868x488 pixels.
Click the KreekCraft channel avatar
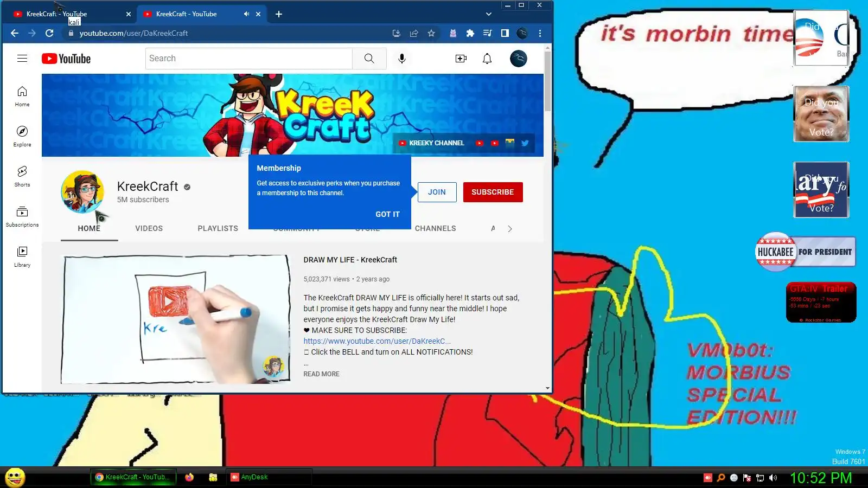pyautogui.click(x=82, y=192)
